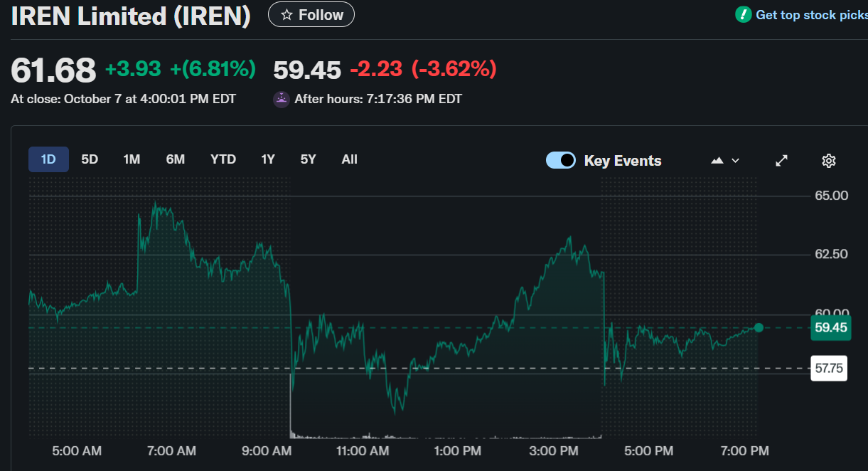Click the after-hours moon icon
868x471 pixels.
pyautogui.click(x=282, y=100)
